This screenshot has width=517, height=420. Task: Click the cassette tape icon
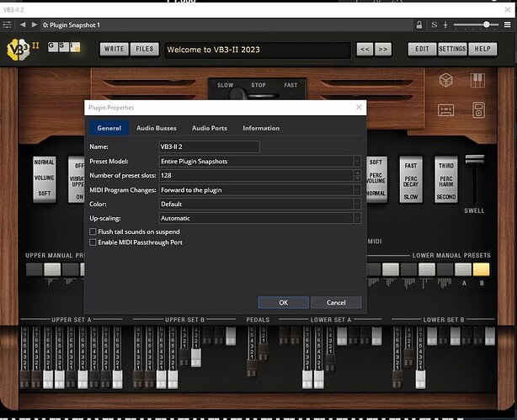[x=445, y=110]
